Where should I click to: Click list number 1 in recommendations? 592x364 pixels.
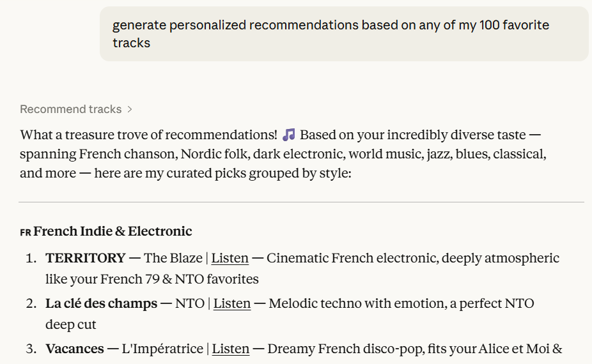coord(31,258)
